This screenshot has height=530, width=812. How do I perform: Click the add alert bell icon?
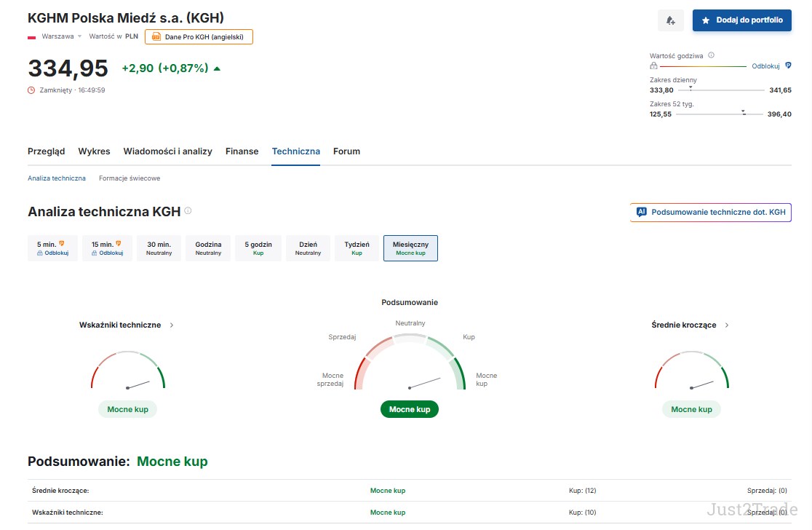(x=671, y=20)
